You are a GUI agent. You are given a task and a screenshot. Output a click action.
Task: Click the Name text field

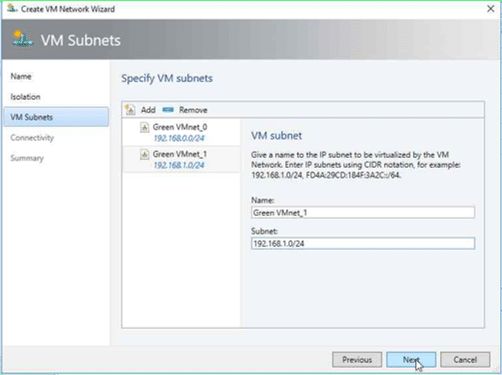pyautogui.click(x=363, y=213)
